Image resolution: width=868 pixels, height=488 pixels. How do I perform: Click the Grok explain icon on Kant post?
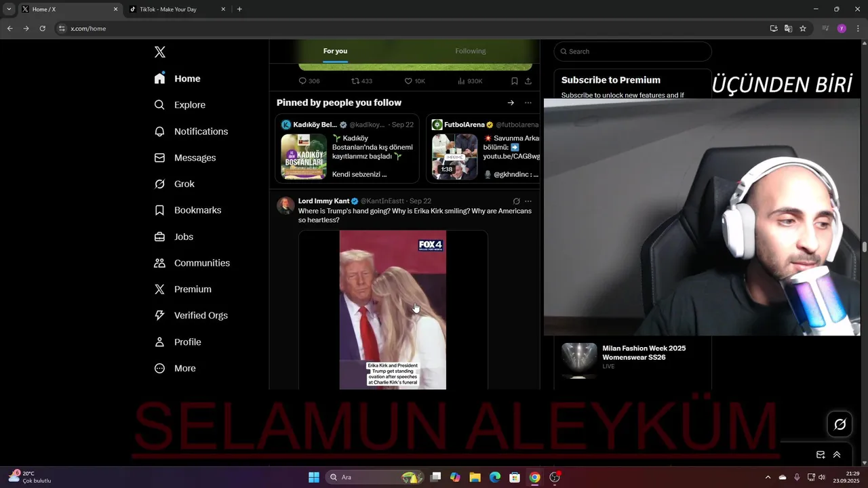click(516, 201)
